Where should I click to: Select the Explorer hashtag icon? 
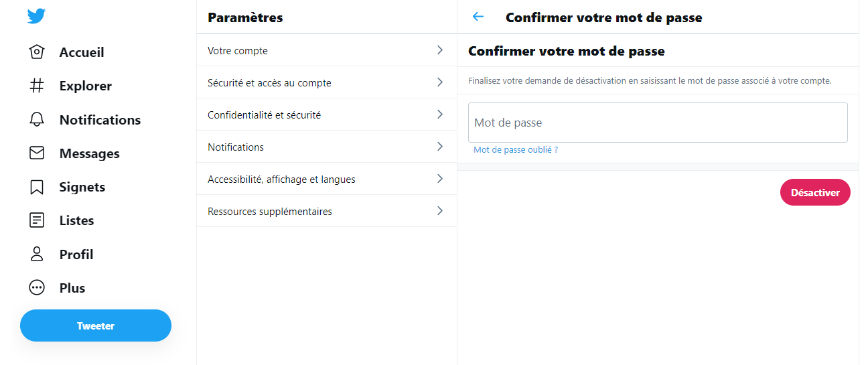37,86
